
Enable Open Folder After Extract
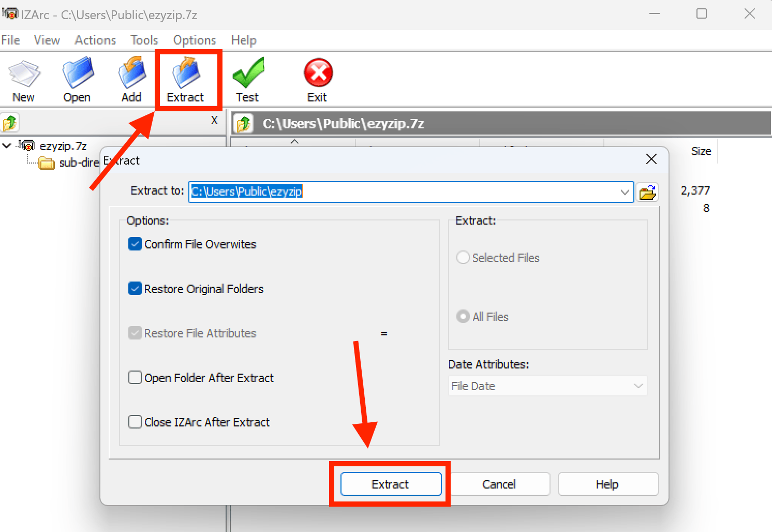pos(135,377)
